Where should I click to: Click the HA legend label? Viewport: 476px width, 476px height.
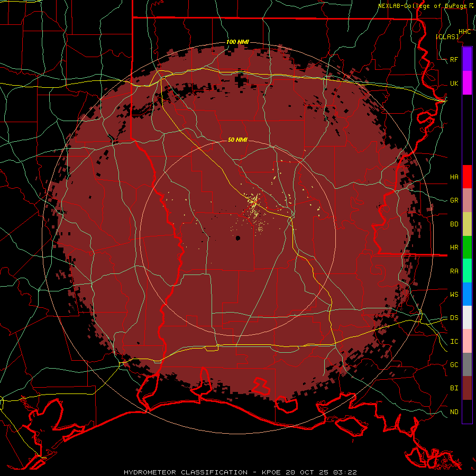click(x=454, y=177)
